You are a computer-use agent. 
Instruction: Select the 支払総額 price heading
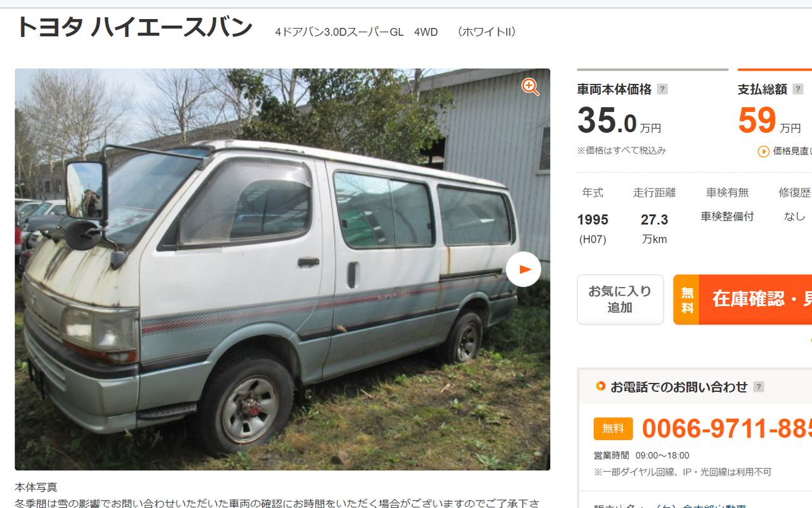click(763, 90)
